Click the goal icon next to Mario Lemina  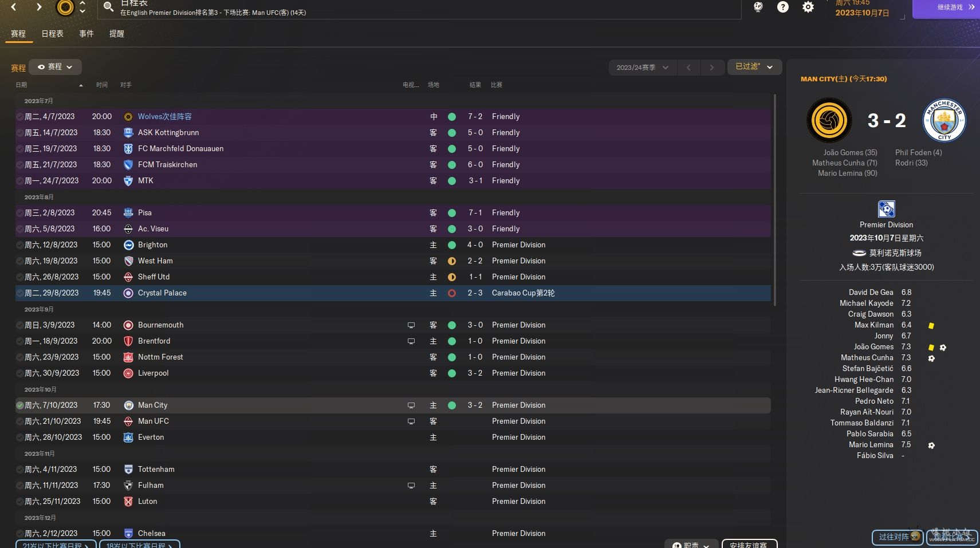point(931,445)
